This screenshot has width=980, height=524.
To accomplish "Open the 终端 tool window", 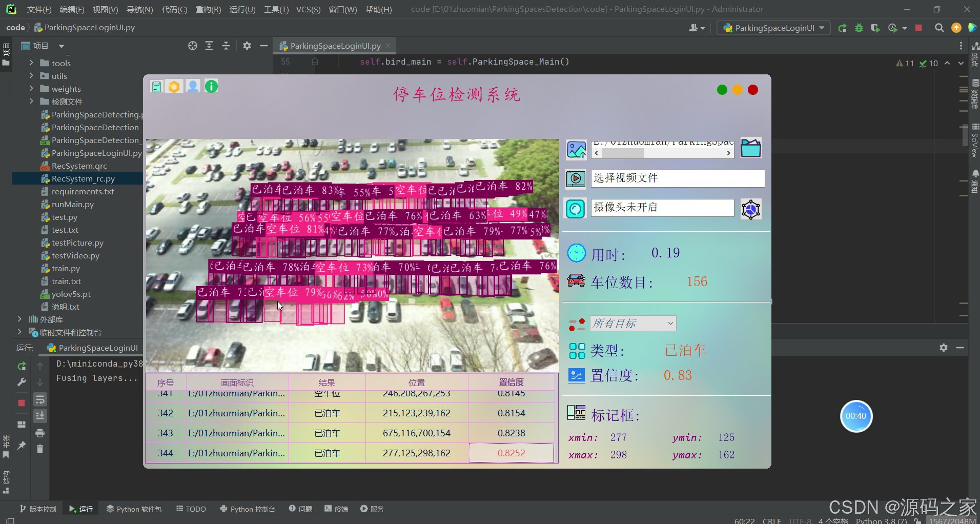I will coord(336,509).
